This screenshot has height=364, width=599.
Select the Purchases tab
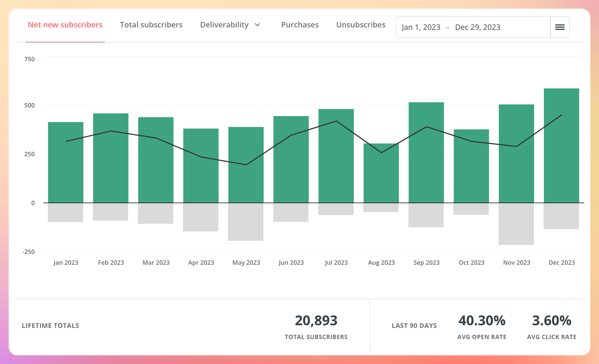(x=300, y=25)
